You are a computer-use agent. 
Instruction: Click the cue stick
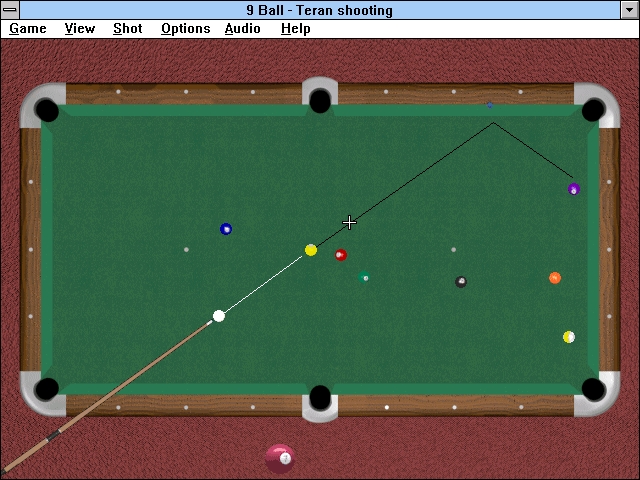tap(105, 396)
